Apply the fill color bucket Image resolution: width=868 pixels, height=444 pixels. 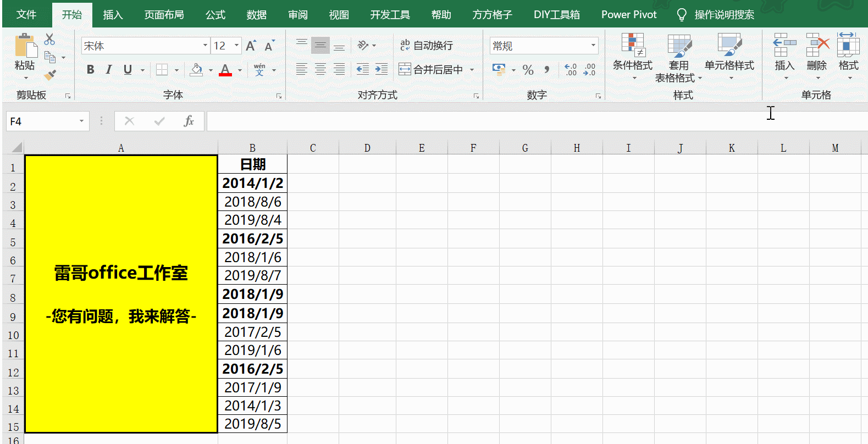196,70
